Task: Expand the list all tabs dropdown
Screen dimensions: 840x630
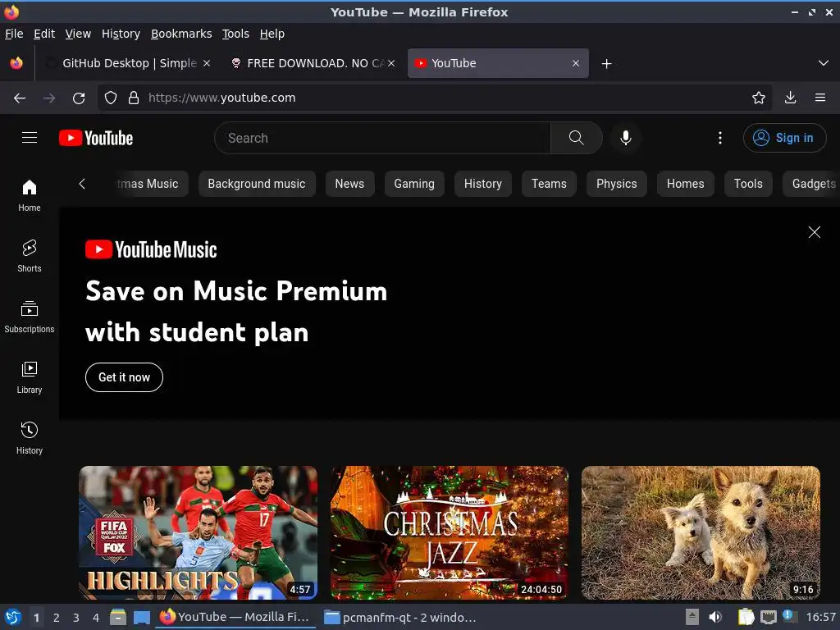Action: (823, 63)
